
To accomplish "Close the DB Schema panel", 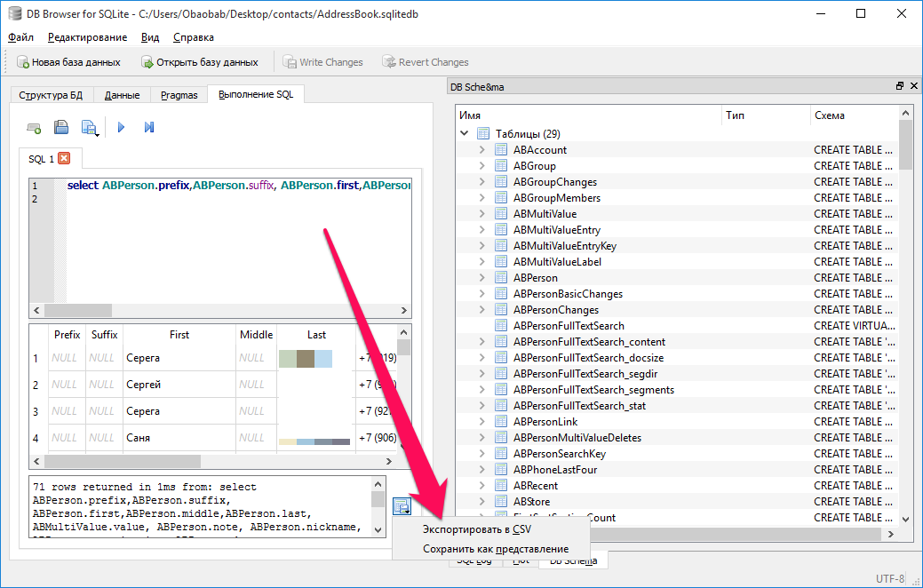I will tap(912, 86).
